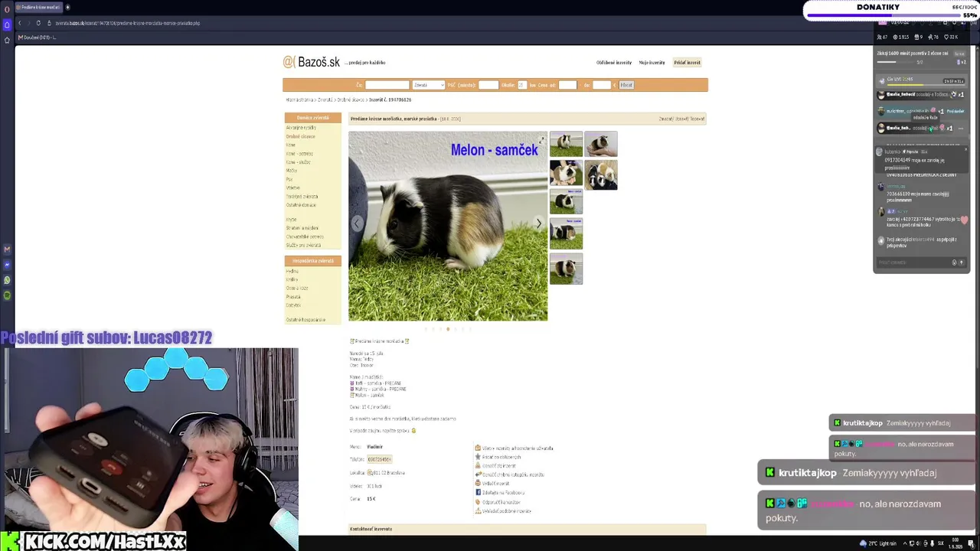The width and height of the screenshot is (980, 551).
Task: Click the Hľadať search button
Action: (626, 85)
